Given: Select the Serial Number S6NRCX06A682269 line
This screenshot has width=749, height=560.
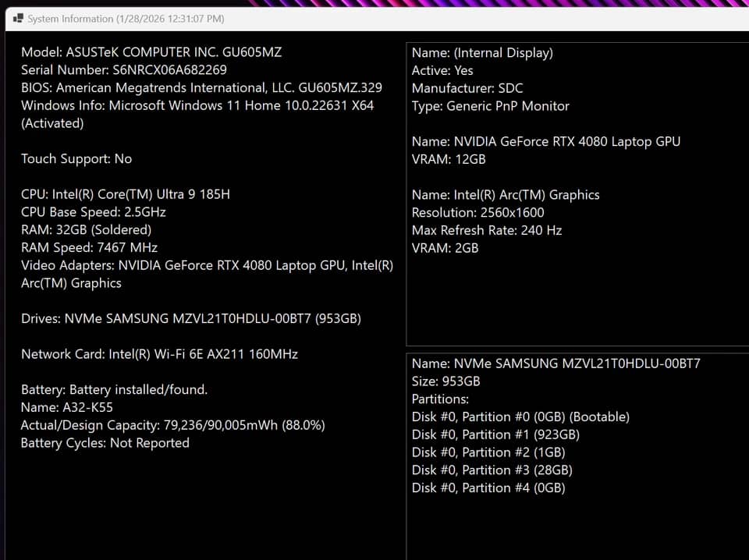Looking at the screenshot, I should [124, 69].
